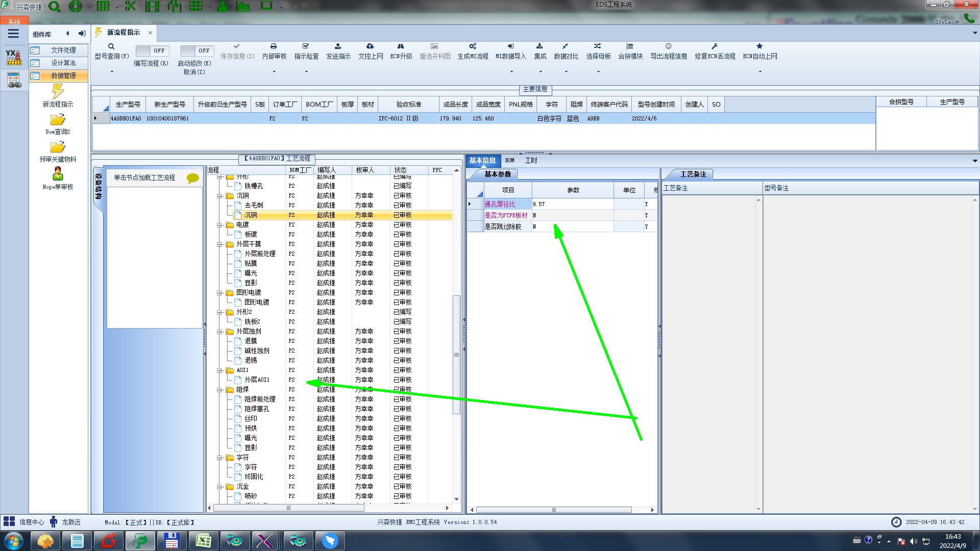Click 型号查询 search icon
Screen dimensions: 980x551
click(x=111, y=46)
